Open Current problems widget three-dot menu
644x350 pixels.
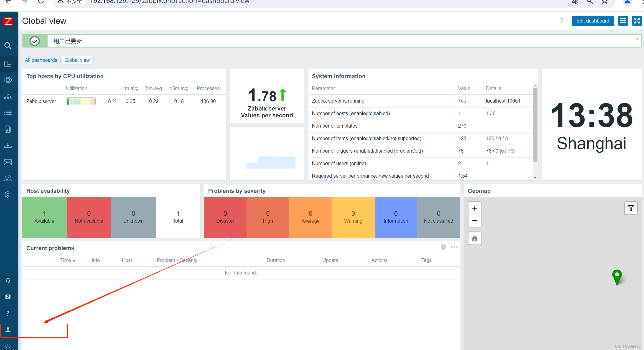tap(454, 247)
